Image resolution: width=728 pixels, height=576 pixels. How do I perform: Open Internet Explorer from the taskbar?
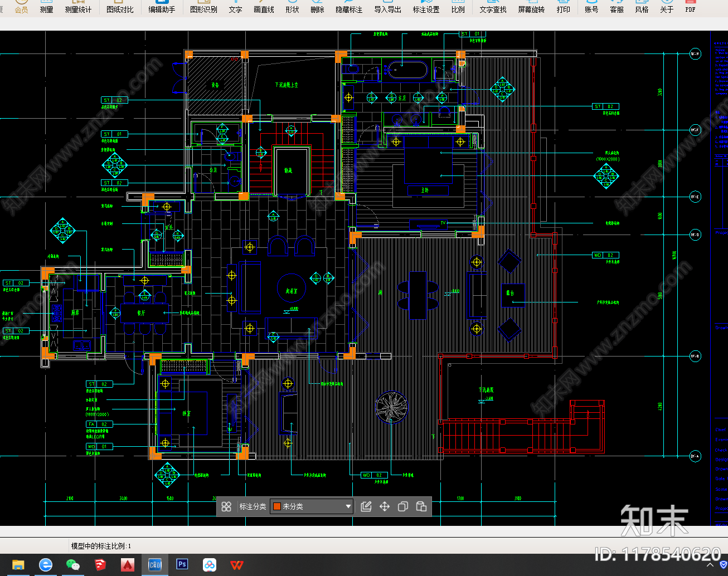pyautogui.click(x=46, y=565)
